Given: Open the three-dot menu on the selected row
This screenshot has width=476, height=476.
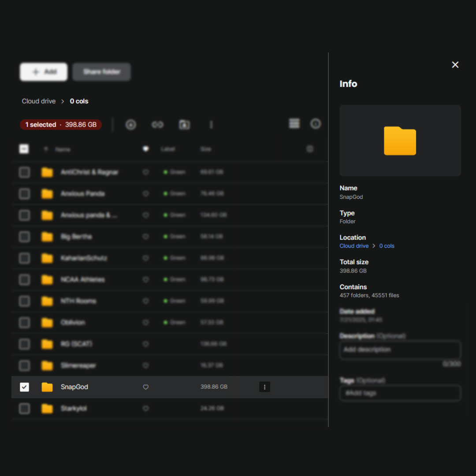Looking at the screenshot, I should click(x=264, y=387).
